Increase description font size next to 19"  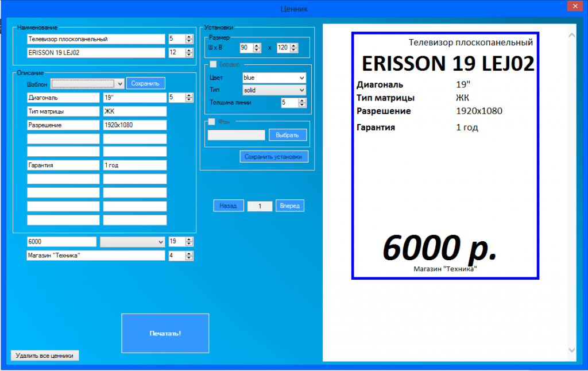189,95
